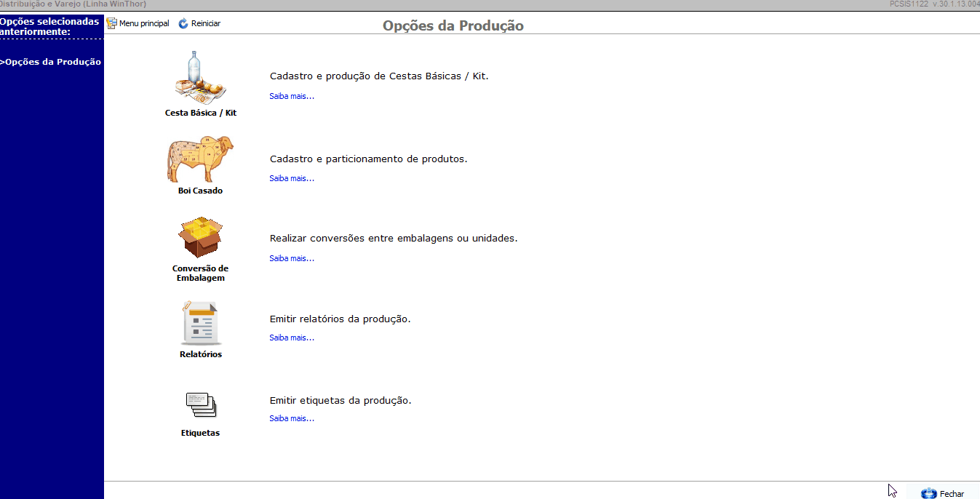Open the Cesta Básica / Kit icon
Viewport: 980px width, 499px height.
(x=201, y=77)
